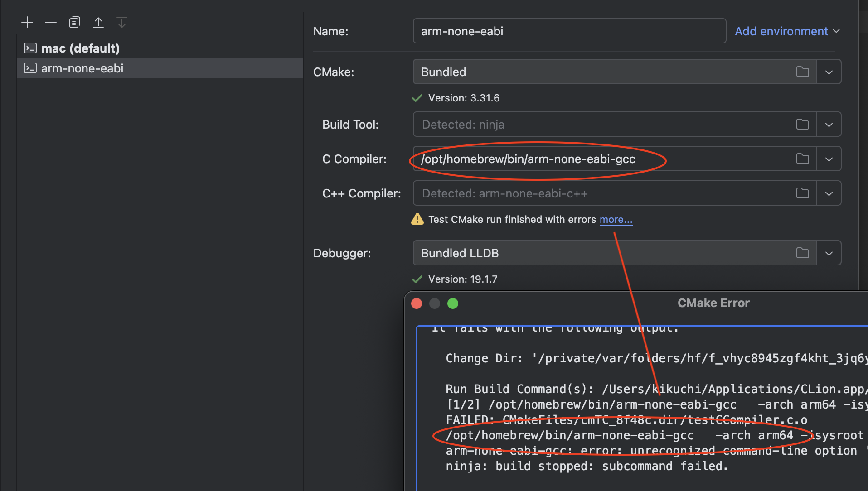
Task: Click the 'unrecognized command-line option' error line
Action: (x=657, y=451)
